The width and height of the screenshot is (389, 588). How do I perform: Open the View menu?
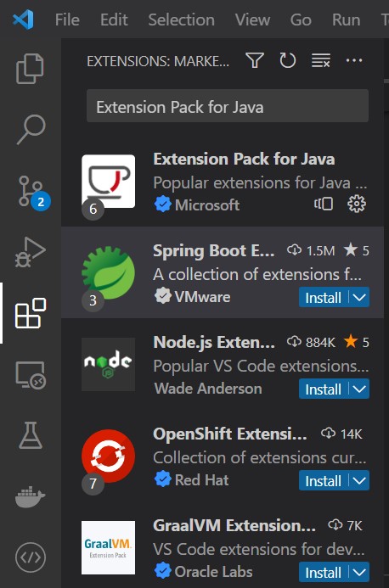252,20
